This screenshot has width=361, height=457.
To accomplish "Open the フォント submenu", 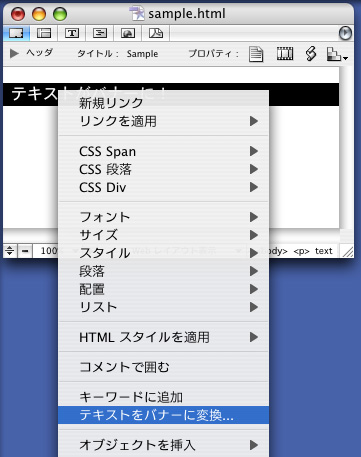I will [163, 217].
